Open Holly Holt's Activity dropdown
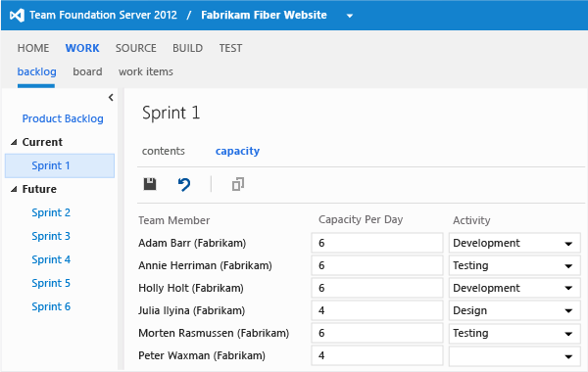 point(514,288)
